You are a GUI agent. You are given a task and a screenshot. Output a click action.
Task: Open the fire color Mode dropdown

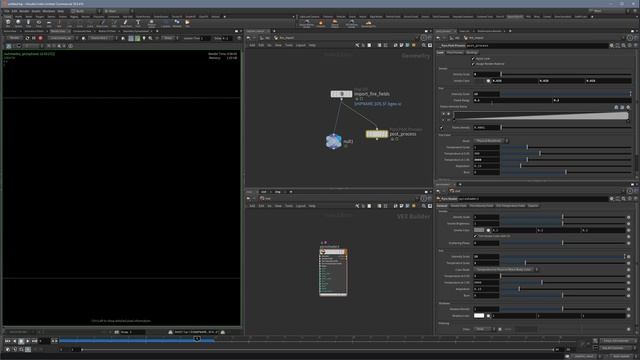point(491,140)
